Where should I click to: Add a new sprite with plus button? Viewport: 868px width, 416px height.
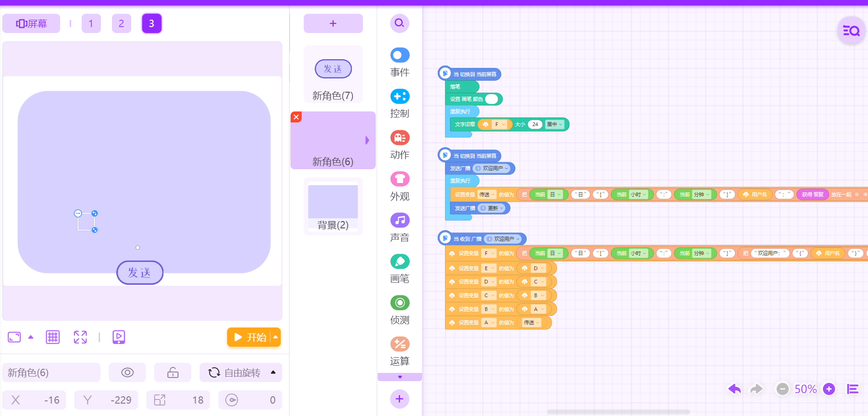coord(333,23)
